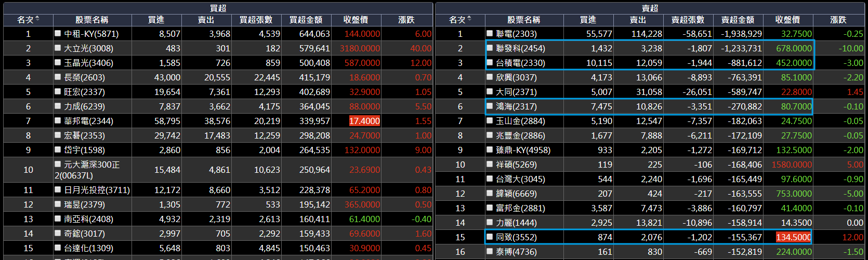The width and height of the screenshot is (868, 260).
Task: Open the 奇鋐(3017) stock name
Action: tap(84, 234)
